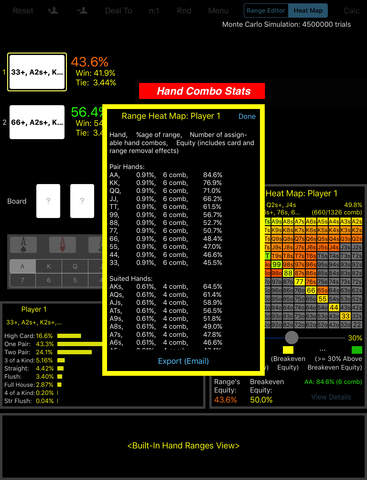Click the Pair Hands: heading
This screenshot has height=480, width=367.
[x=127, y=167]
